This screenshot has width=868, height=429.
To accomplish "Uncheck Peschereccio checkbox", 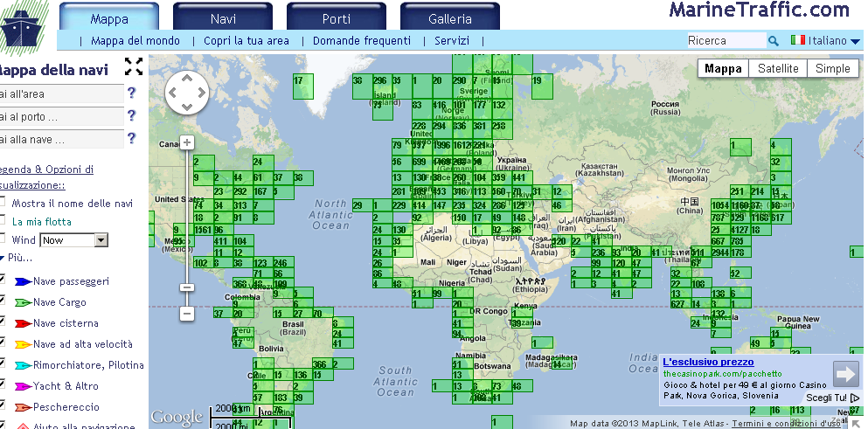I will pos(3,405).
